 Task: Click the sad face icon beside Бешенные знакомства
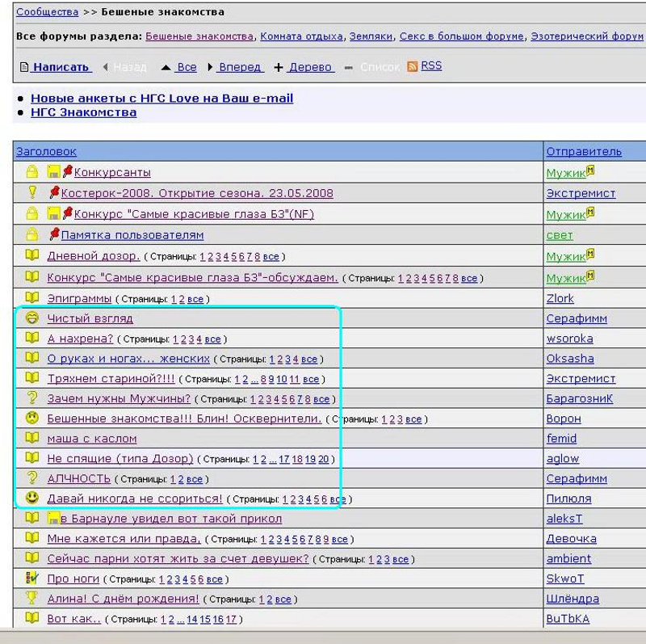pos(32,419)
